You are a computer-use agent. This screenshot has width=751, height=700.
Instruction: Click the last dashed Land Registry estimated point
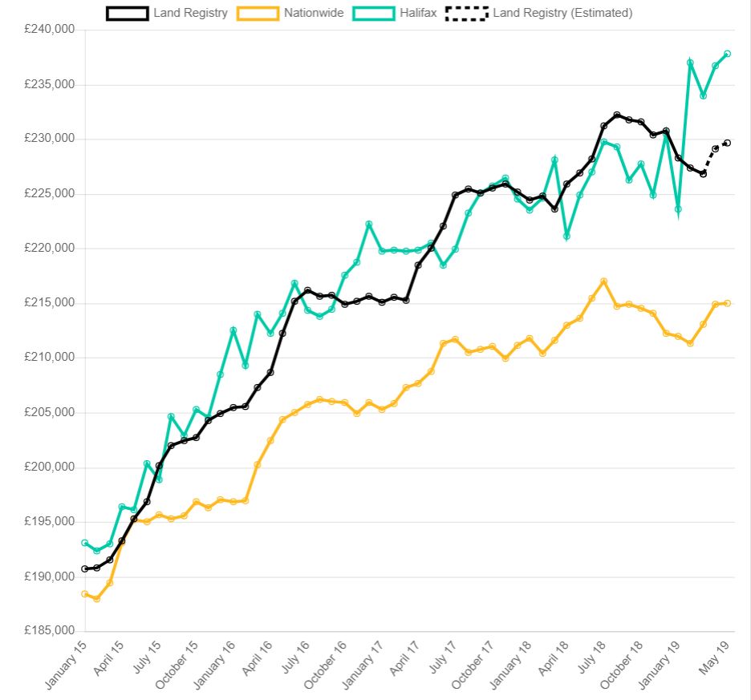[727, 143]
